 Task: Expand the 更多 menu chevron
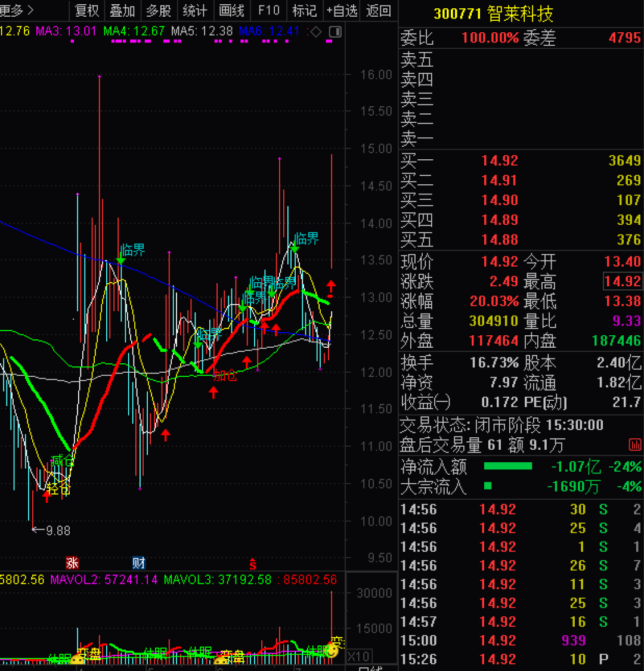(30, 10)
